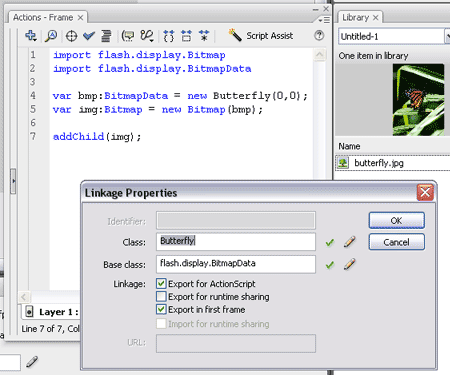The width and height of the screenshot is (450, 375).
Task: Open Actions panel help icon
Action: pos(319,35)
